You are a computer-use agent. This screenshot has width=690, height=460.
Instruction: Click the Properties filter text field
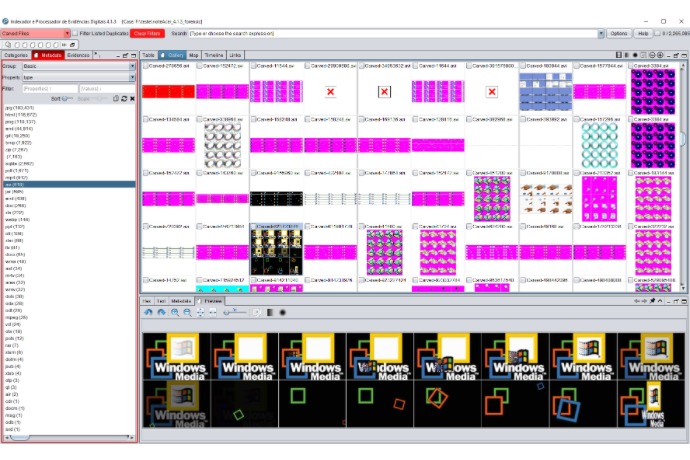50,88
